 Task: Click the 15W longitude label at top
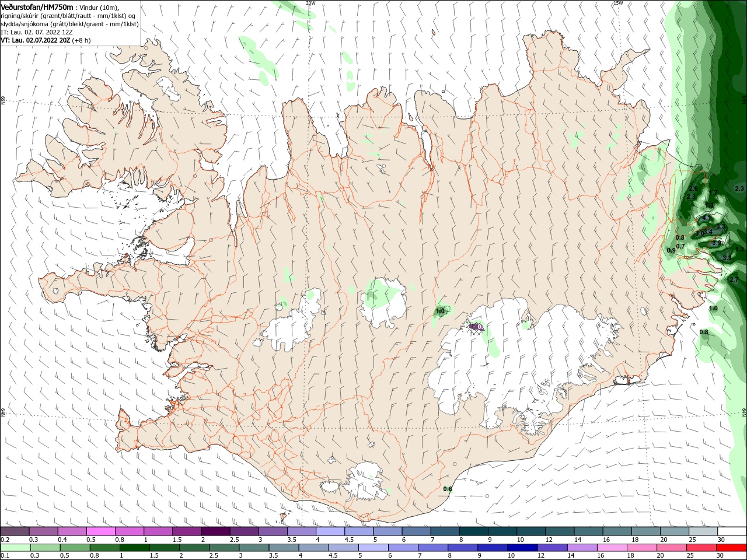click(618, 3)
